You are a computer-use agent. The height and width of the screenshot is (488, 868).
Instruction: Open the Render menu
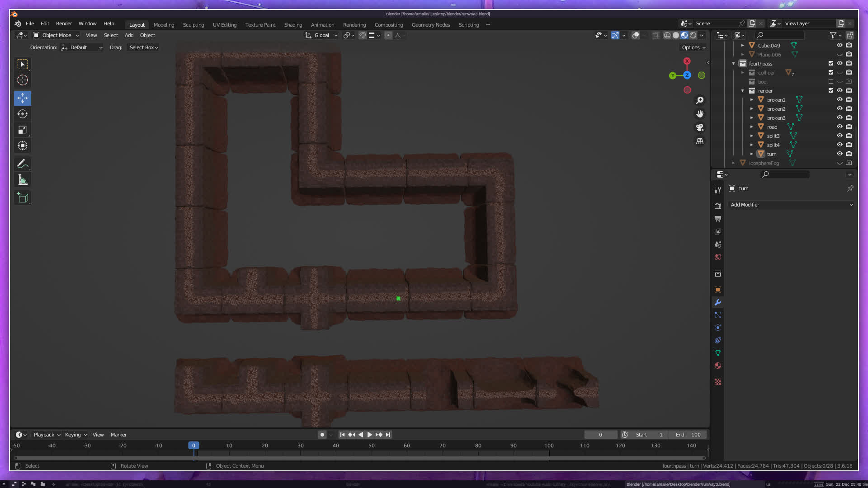click(64, 23)
